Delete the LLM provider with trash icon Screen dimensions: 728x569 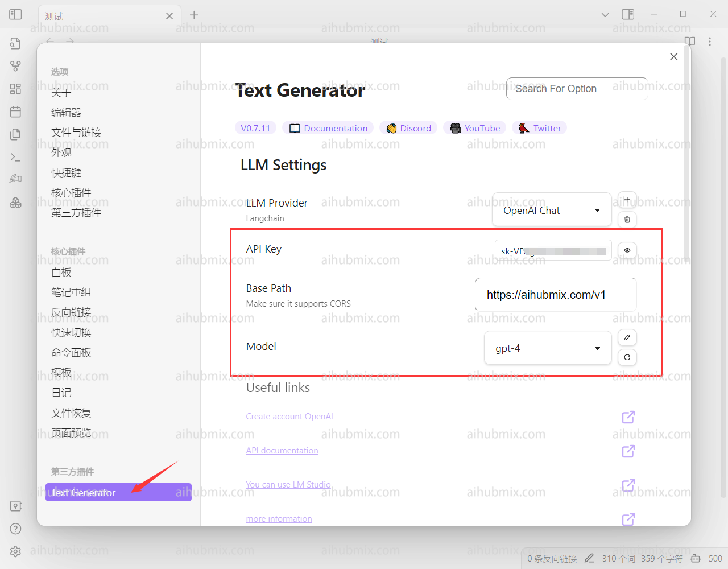(x=627, y=220)
